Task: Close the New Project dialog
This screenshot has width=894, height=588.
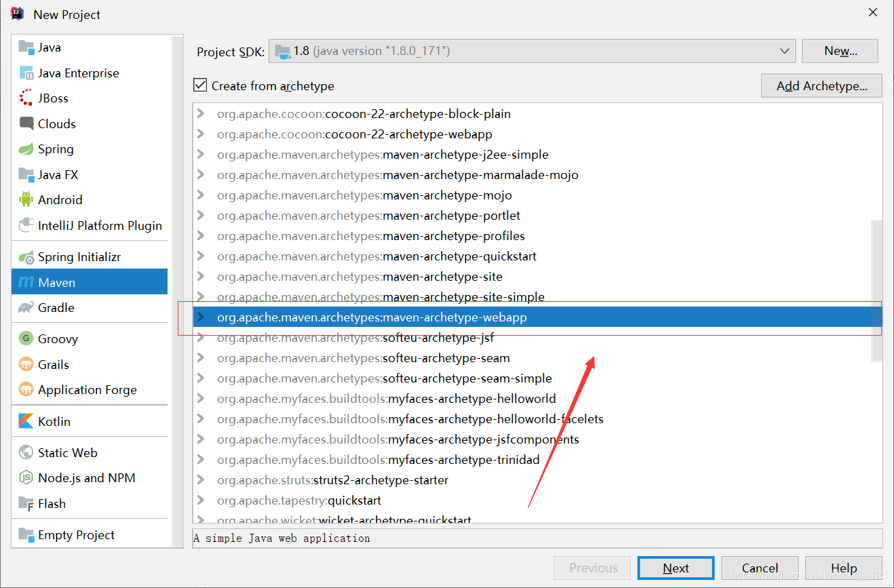Action: (x=873, y=12)
